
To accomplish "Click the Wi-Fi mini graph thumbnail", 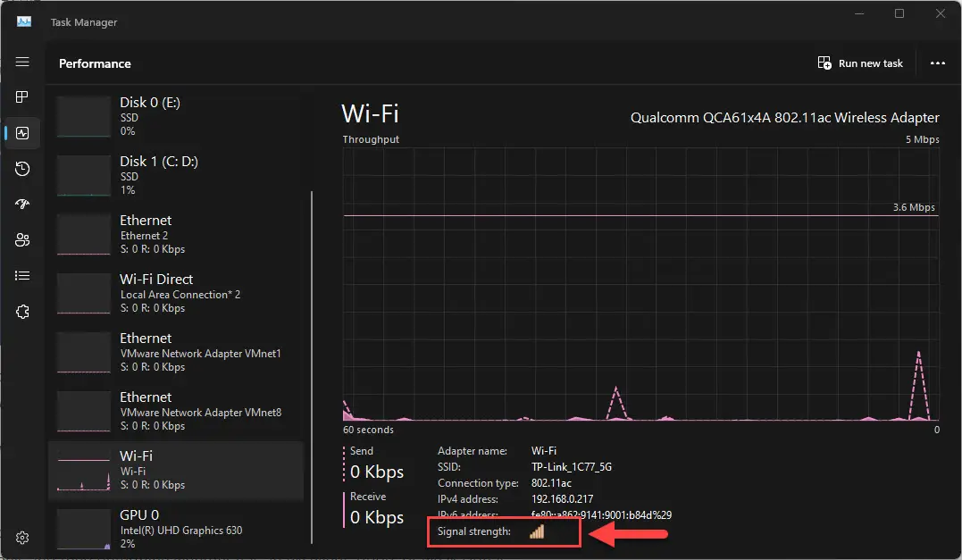I will coord(83,471).
